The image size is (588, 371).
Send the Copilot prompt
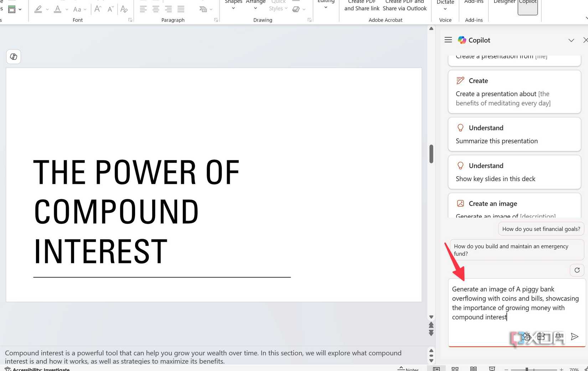click(x=574, y=336)
